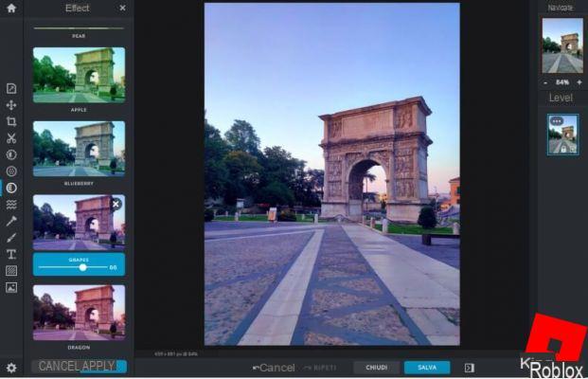Open the hatched Element tool

pyautogui.click(x=11, y=271)
